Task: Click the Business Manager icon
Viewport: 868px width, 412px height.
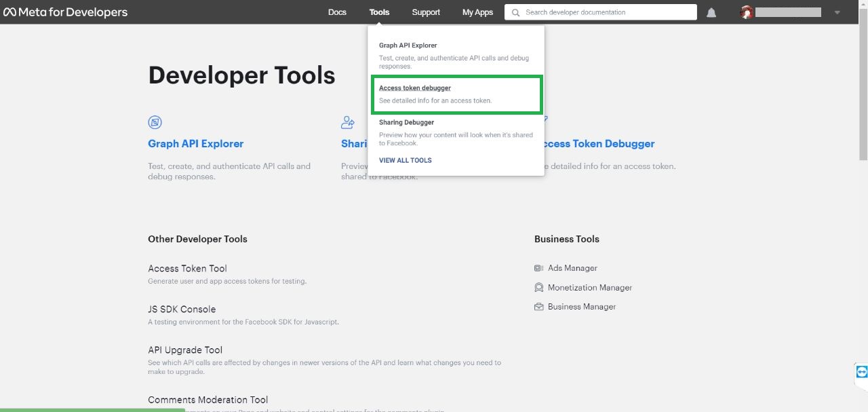Action: pyautogui.click(x=539, y=307)
